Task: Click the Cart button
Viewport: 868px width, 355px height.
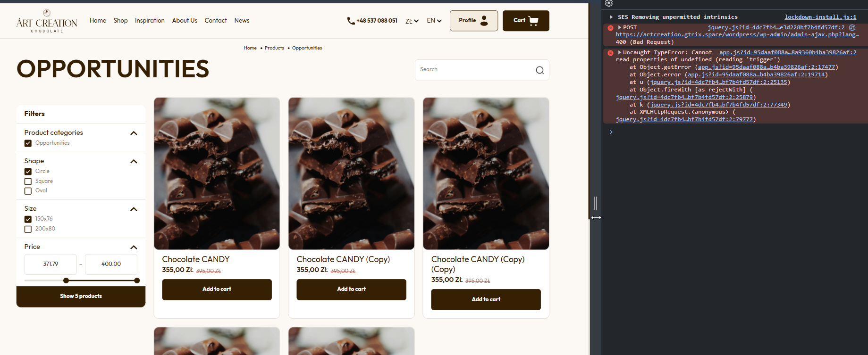Action: pos(526,21)
